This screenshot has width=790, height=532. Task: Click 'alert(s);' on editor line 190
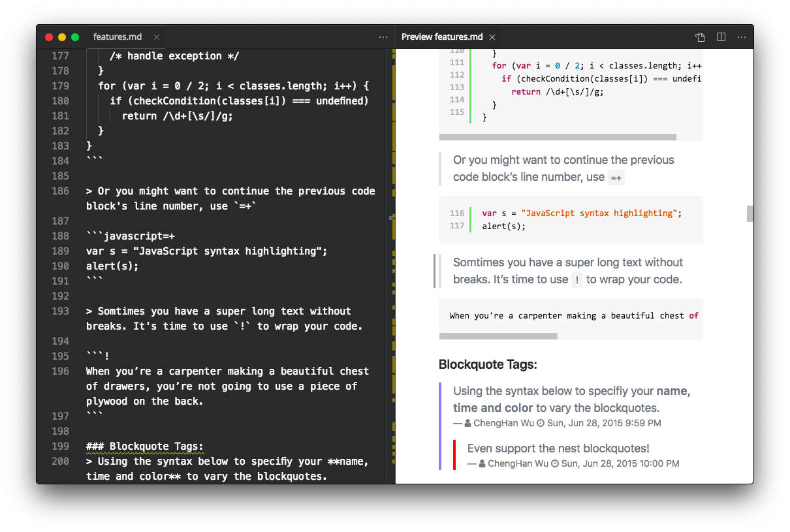coord(112,266)
